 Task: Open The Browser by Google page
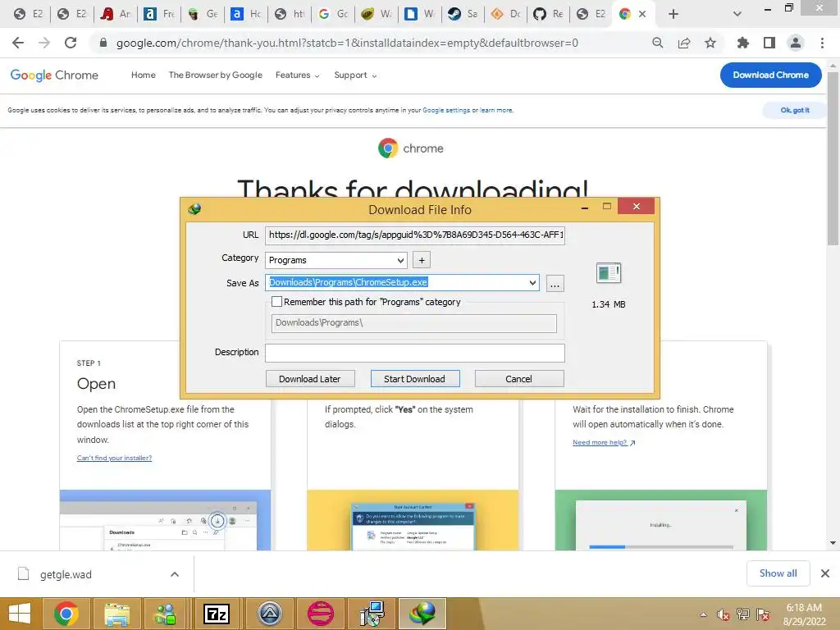[x=216, y=75]
